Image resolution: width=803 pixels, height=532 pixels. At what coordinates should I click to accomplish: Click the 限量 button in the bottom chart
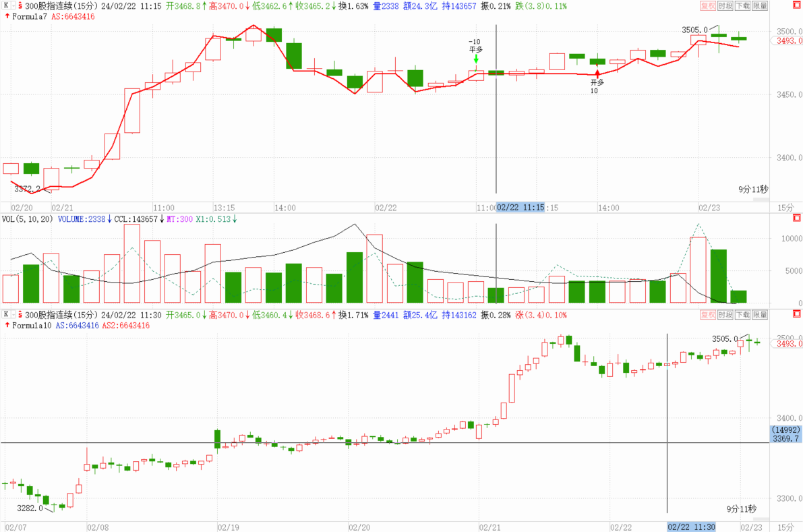(760, 314)
